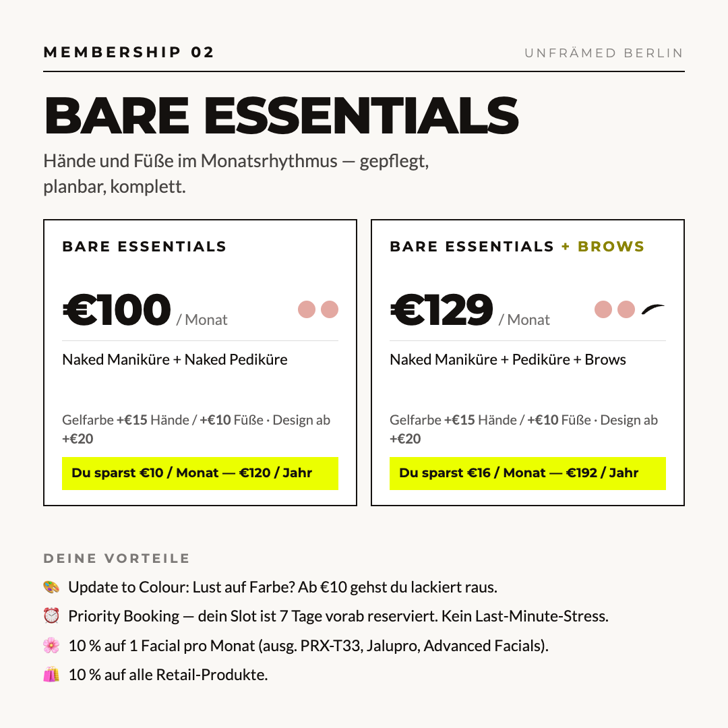Select the yellow €192 / Jahr savings banner
The height and width of the screenshot is (728, 728).
click(x=527, y=473)
